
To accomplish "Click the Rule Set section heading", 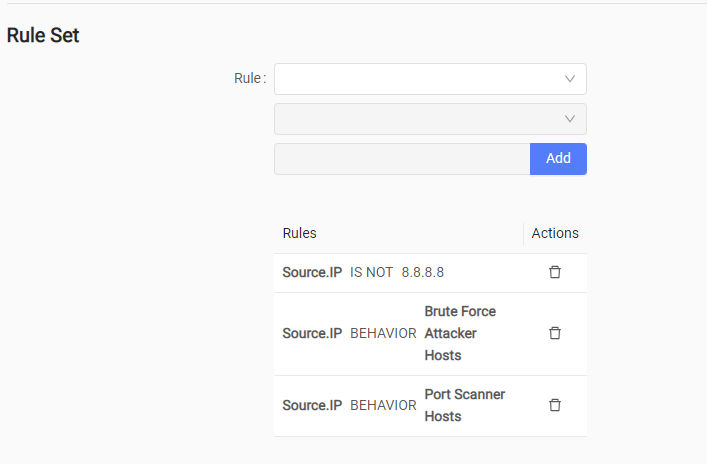I will pyautogui.click(x=43, y=35).
